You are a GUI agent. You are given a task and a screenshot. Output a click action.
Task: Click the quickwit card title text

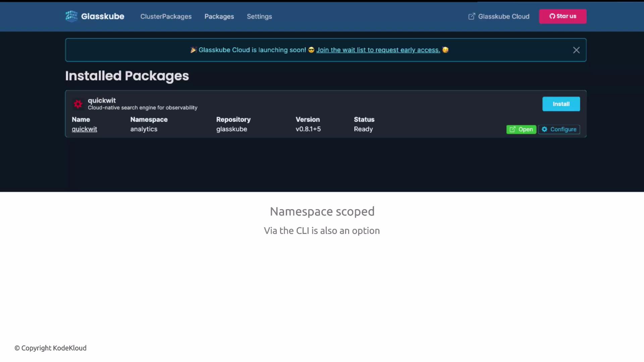click(102, 101)
